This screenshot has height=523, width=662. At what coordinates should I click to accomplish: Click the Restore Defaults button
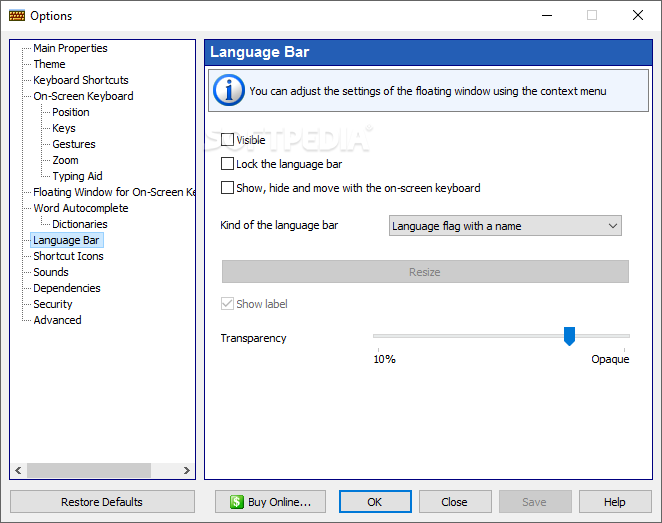click(102, 502)
